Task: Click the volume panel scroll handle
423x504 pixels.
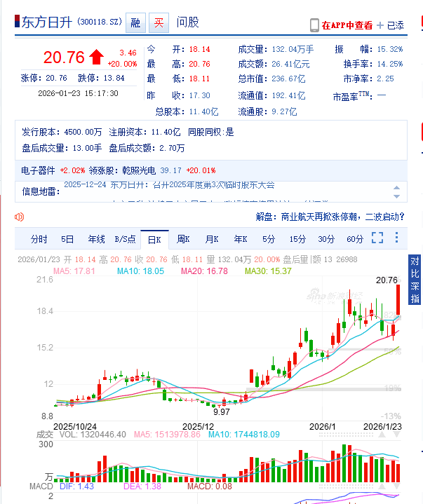Action: click(346, 435)
